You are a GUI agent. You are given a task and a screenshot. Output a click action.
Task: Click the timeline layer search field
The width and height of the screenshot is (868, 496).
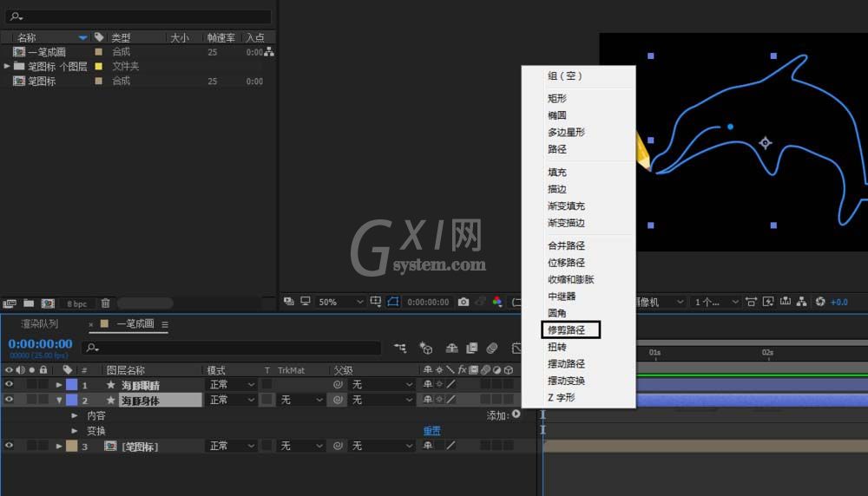tap(232, 348)
